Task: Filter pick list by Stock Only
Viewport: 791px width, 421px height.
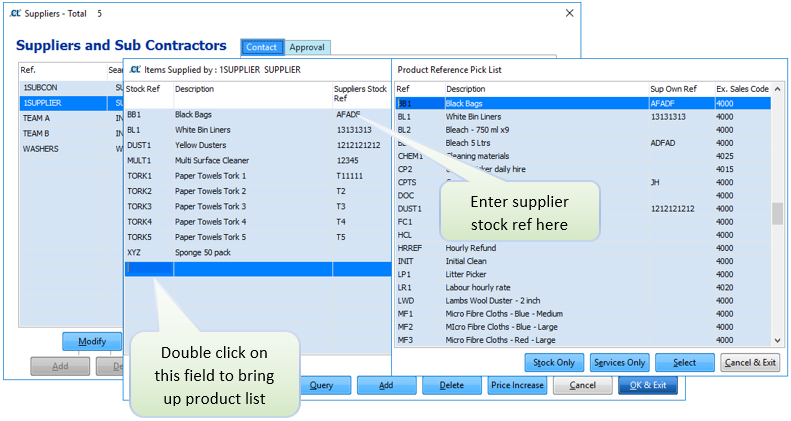Action: pos(554,363)
